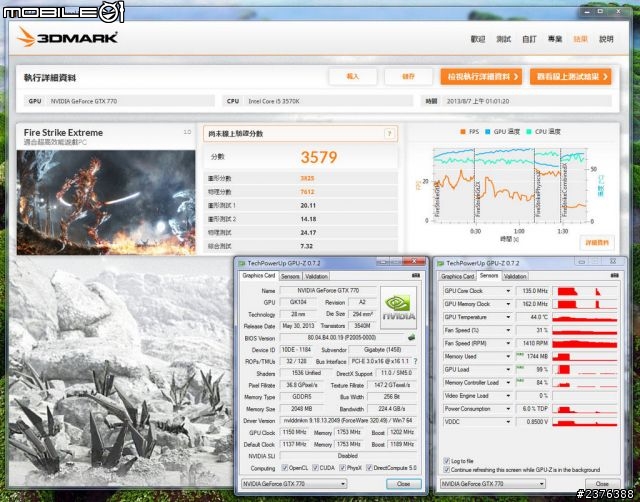This screenshot has height=502, width=640.
Task: Open the Video Engine Load sensor dropdown
Action: point(508,395)
